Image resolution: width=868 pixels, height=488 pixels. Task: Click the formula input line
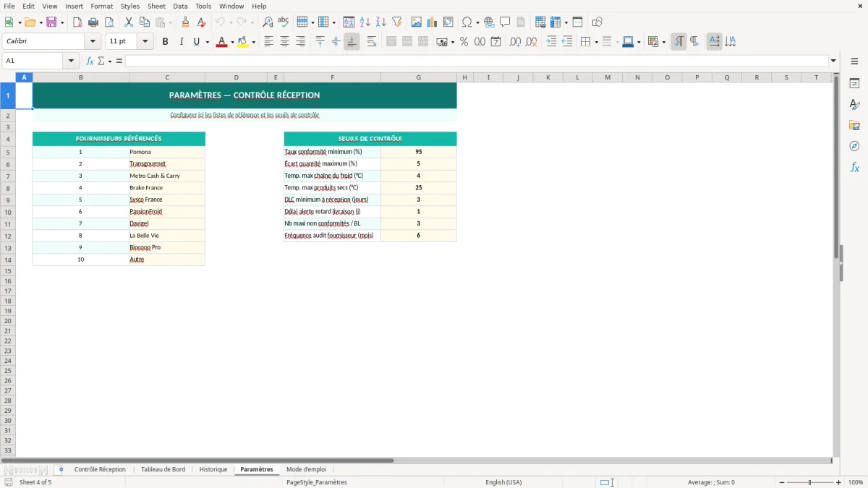(x=477, y=61)
